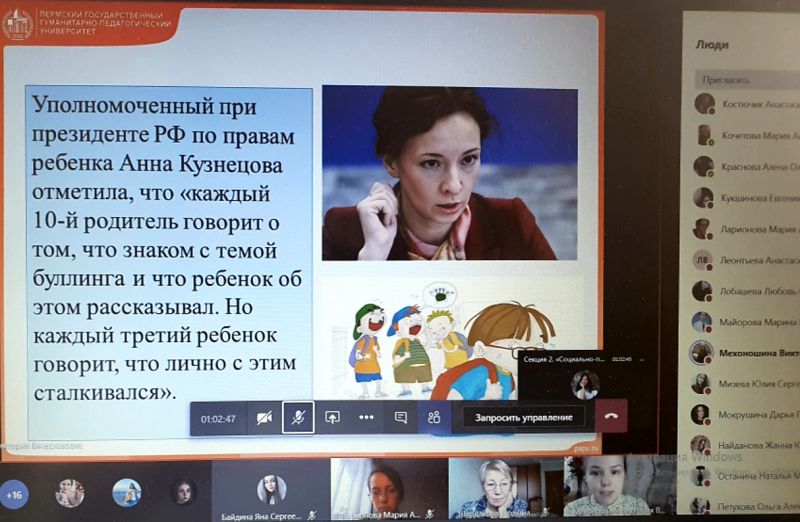Viewport: 800px width, 522px height.
Task: Click the university logo on the slide
Action: coord(17,24)
